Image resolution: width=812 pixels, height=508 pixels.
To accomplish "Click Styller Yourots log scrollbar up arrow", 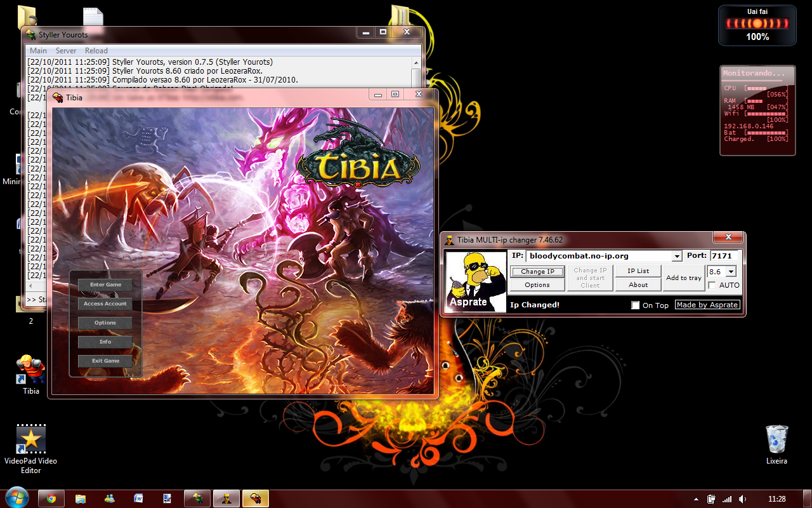I will tap(416, 63).
